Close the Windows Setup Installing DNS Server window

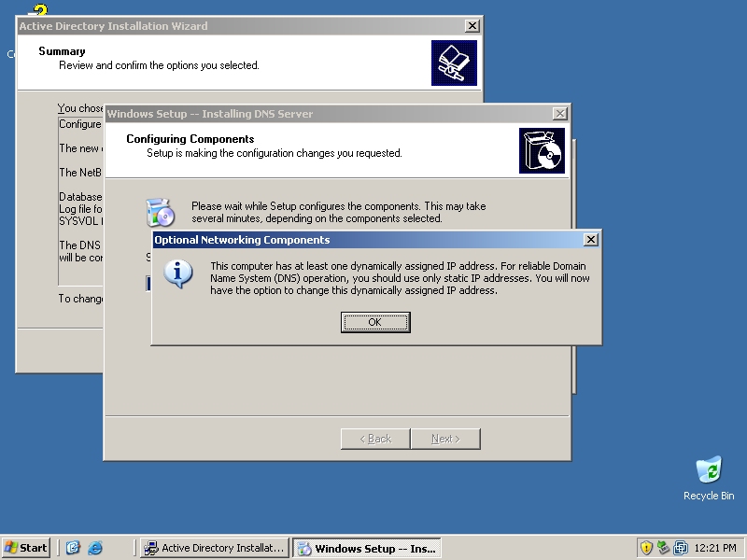click(x=559, y=113)
